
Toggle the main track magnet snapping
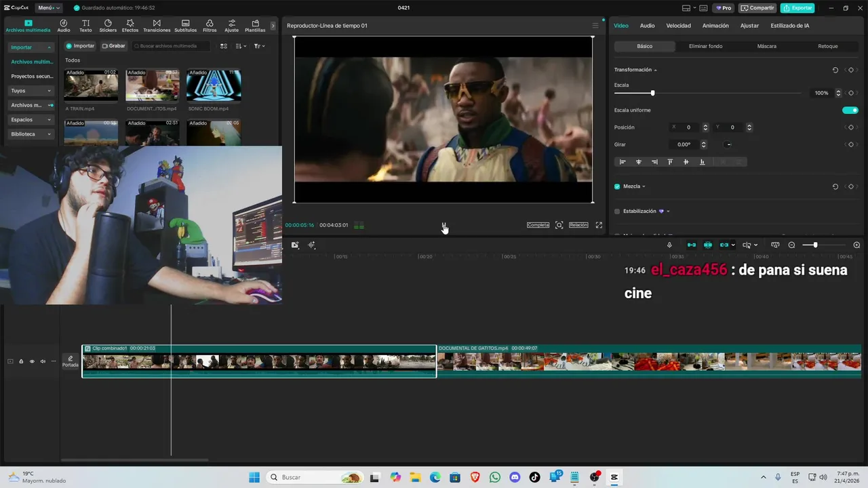coord(692,245)
